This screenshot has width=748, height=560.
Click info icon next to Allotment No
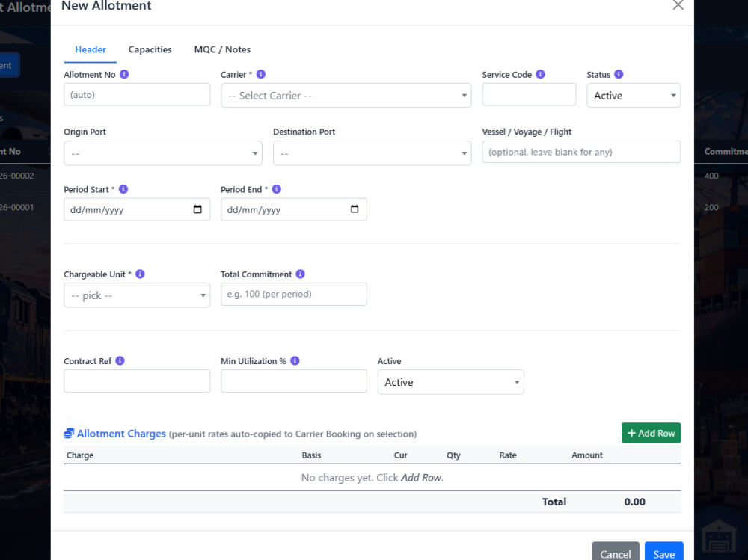tap(124, 75)
